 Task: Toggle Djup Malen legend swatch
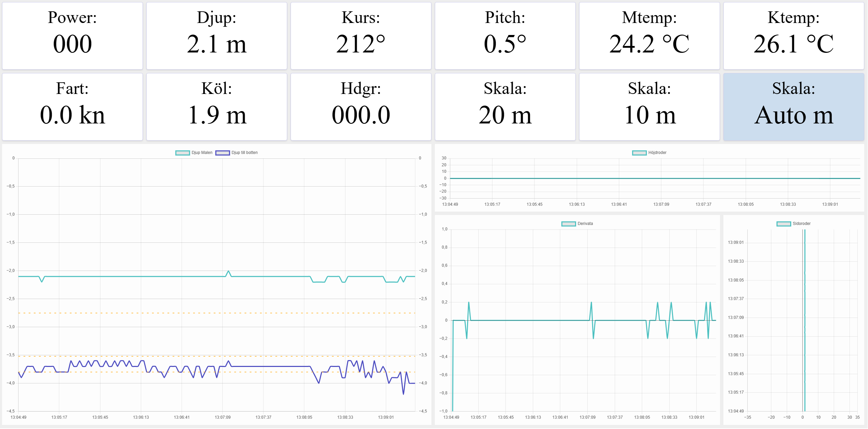(x=183, y=153)
